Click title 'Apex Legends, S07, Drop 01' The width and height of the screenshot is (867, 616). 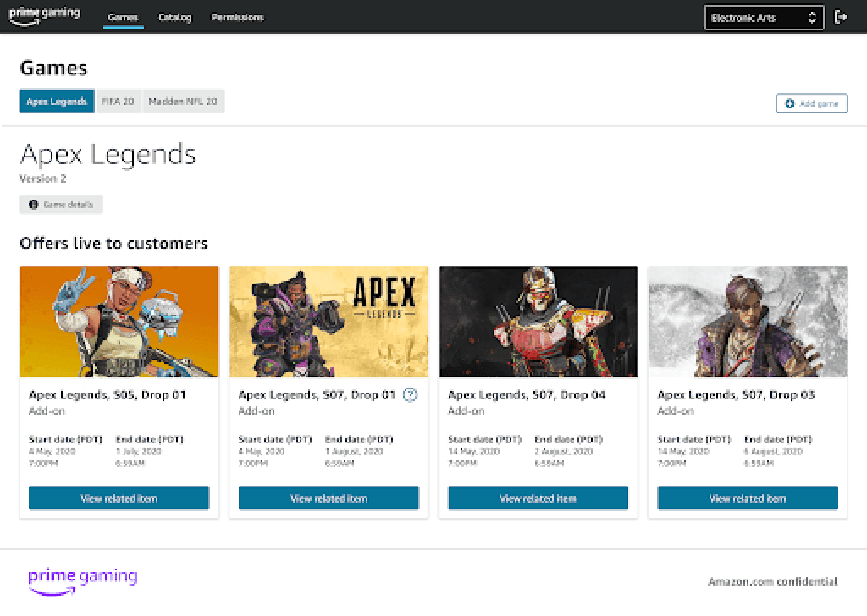(x=317, y=394)
